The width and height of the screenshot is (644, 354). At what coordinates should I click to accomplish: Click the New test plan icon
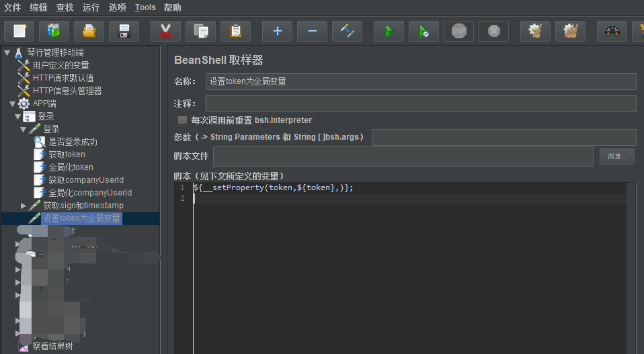[x=19, y=31]
